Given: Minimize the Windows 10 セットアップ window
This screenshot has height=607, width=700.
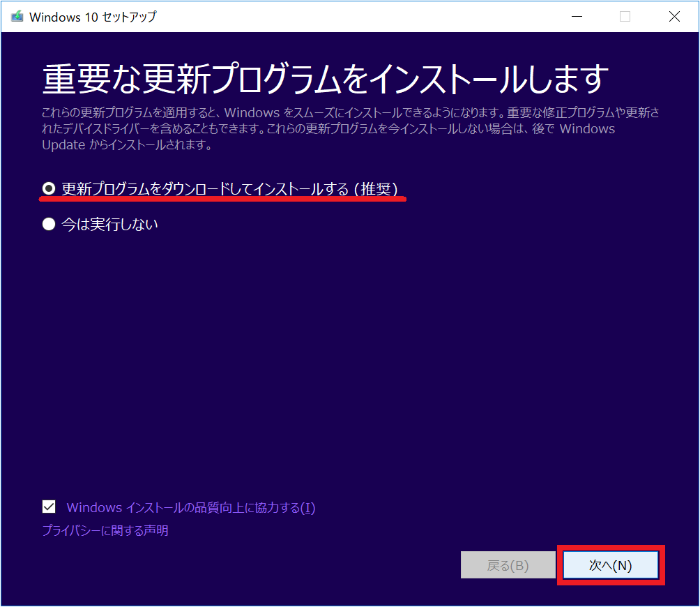Looking at the screenshot, I should coord(576,17).
